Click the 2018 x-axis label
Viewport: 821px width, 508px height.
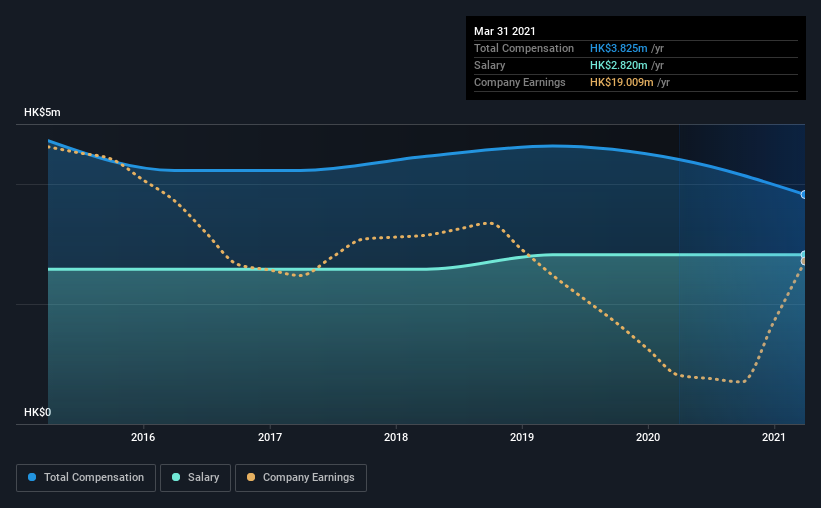pyautogui.click(x=396, y=437)
